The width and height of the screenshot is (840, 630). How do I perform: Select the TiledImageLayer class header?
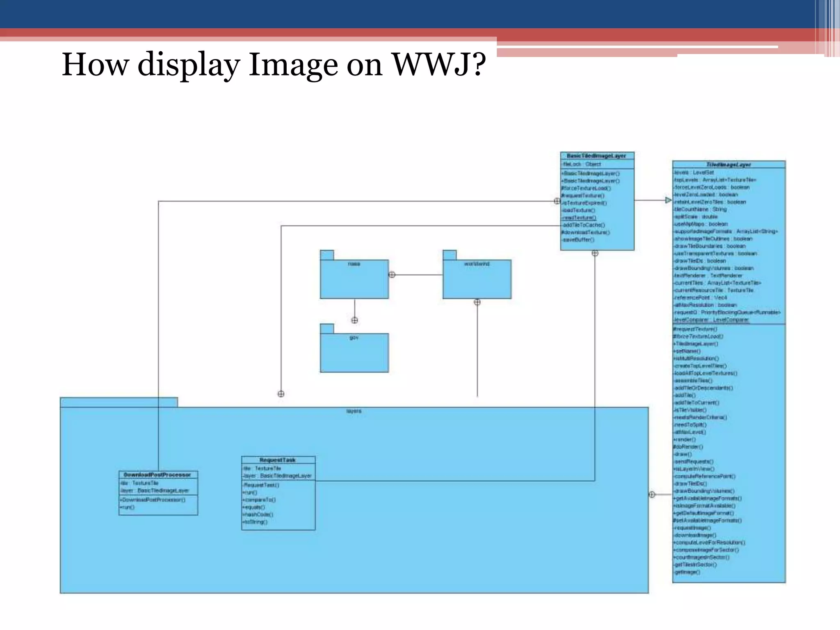[x=729, y=164]
